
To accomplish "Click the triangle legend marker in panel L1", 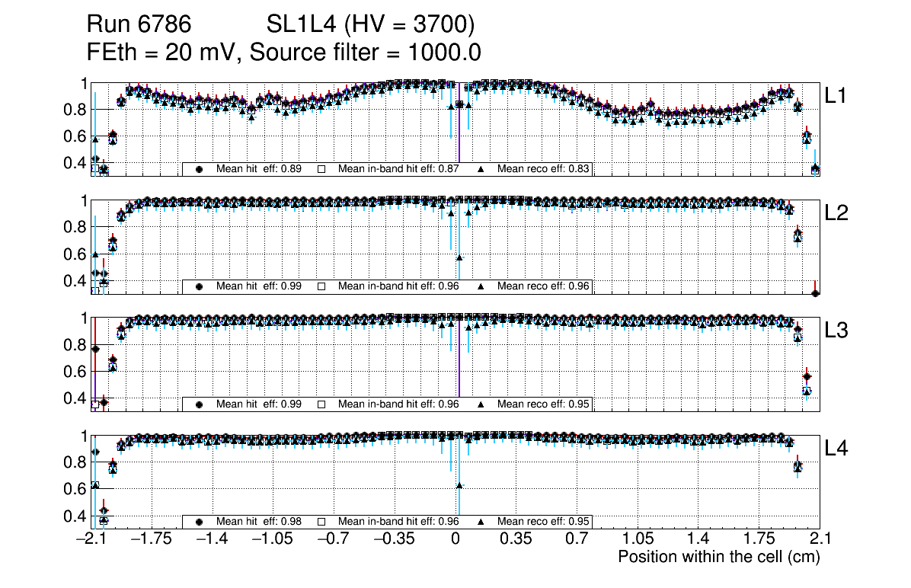I will tap(481, 169).
